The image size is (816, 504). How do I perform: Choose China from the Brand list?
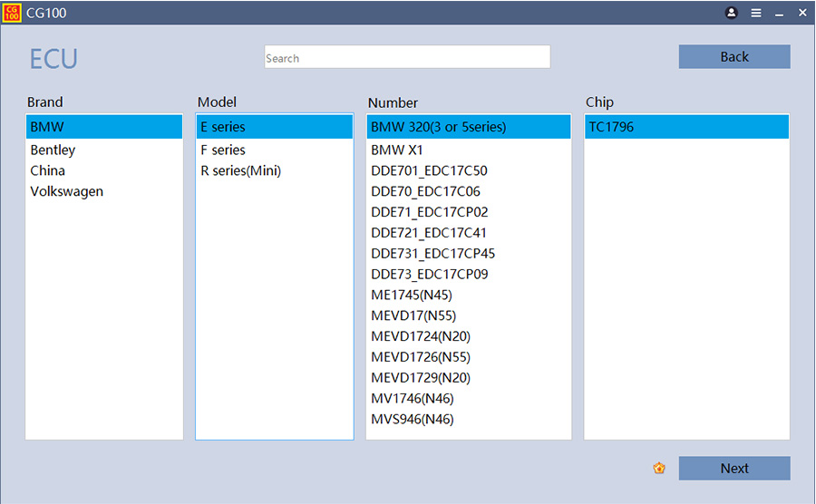[48, 170]
